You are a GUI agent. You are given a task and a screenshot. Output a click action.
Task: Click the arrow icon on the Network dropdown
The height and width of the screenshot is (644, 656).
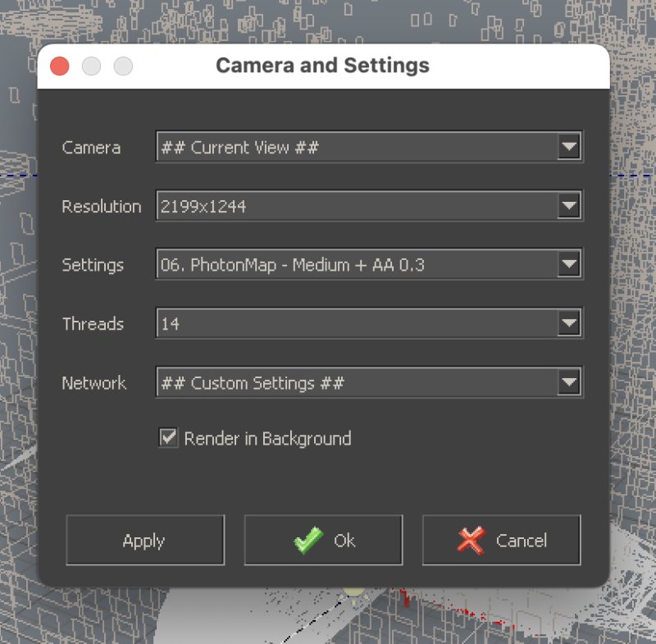568,382
